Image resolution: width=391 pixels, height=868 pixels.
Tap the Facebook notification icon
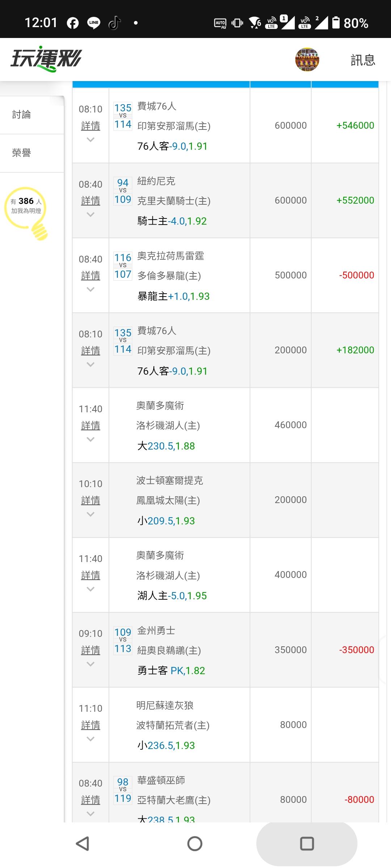pyautogui.click(x=73, y=23)
